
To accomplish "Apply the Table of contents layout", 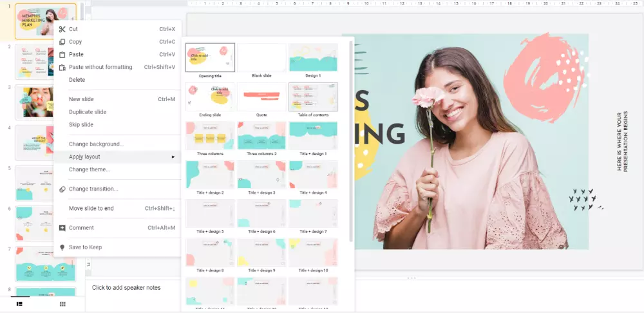I will (x=314, y=97).
